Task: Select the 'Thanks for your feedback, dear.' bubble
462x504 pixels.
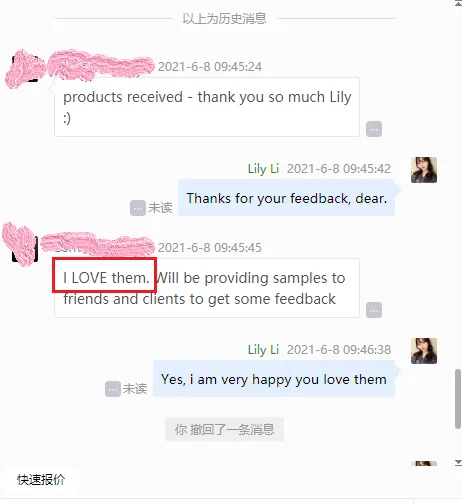Action: coord(287,198)
